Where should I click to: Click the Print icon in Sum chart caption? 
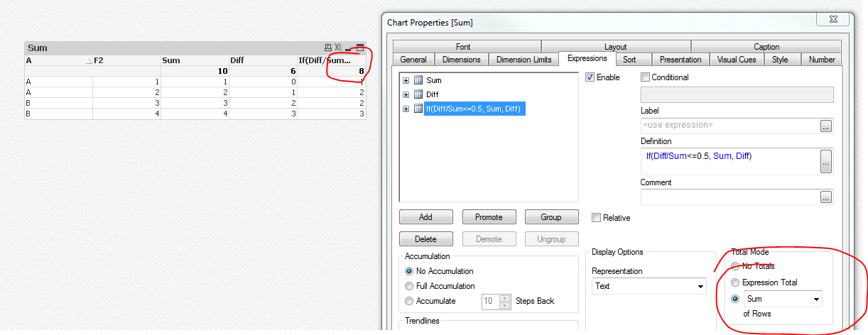[327, 48]
